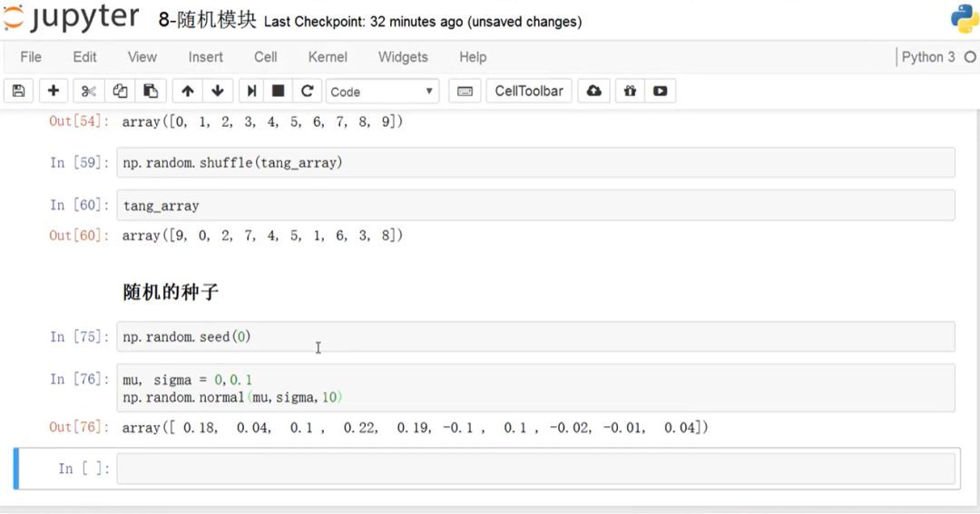Viewport: 980px width, 514px height.
Task: Open the Kernel menu
Action: point(328,57)
